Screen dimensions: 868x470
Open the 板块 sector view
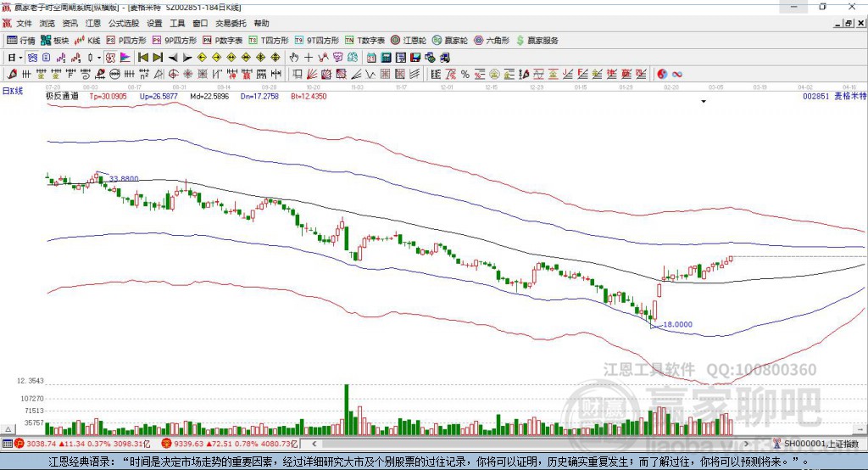pos(54,41)
